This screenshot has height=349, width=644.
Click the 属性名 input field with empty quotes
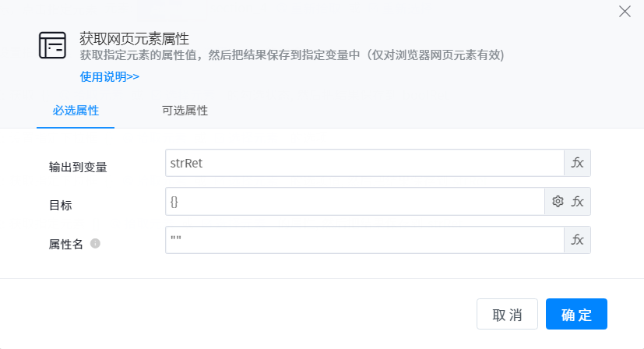364,240
